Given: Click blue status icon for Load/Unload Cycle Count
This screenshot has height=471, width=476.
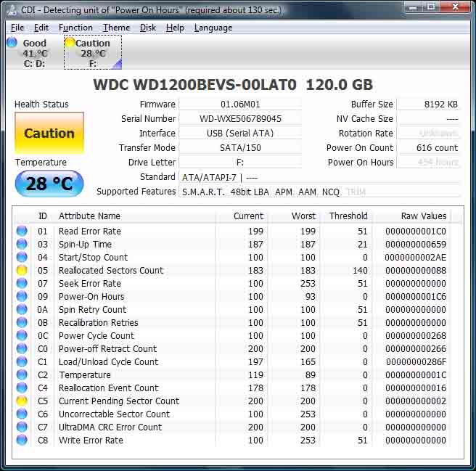Looking at the screenshot, I should [22, 361].
